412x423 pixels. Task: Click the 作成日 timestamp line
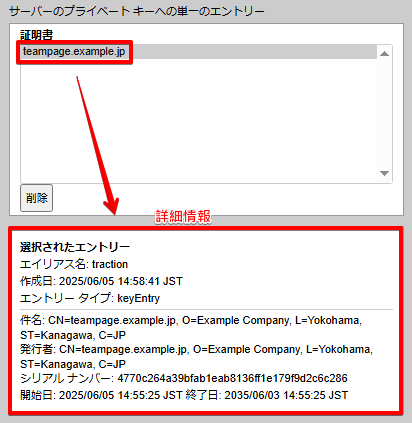(x=101, y=281)
